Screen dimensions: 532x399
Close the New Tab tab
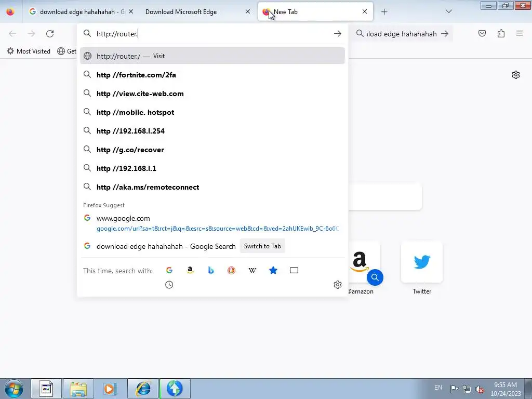365,11
